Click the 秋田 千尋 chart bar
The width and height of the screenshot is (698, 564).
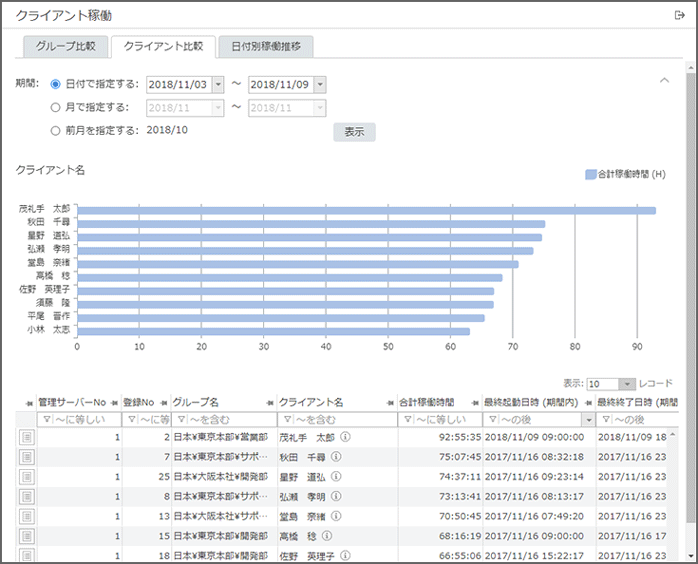click(x=311, y=224)
